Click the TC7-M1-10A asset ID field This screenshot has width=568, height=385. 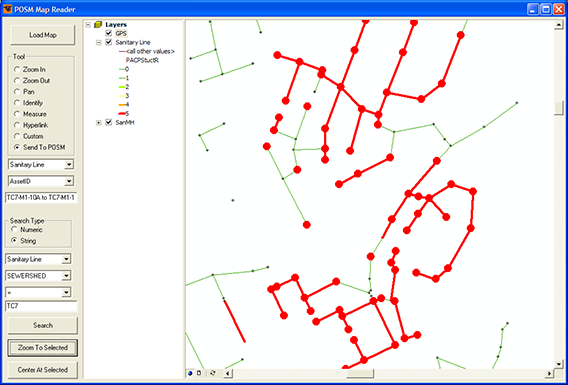point(41,198)
